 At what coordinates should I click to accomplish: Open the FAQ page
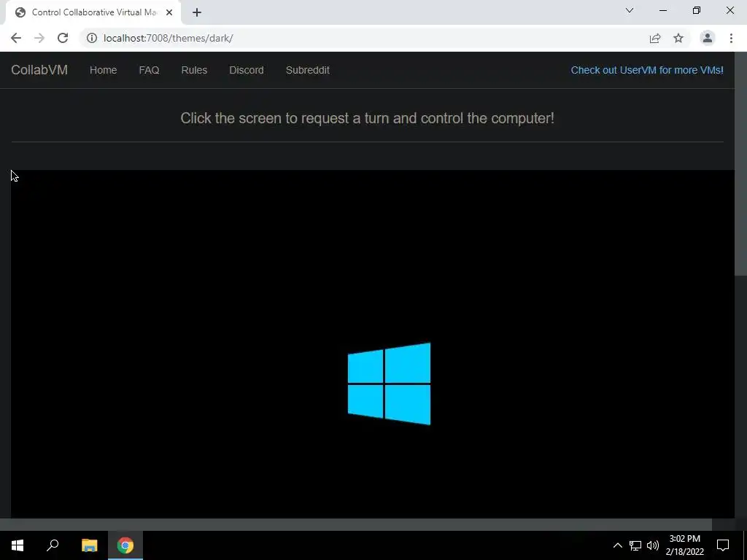pyautogui.click(x=149, y=70)
